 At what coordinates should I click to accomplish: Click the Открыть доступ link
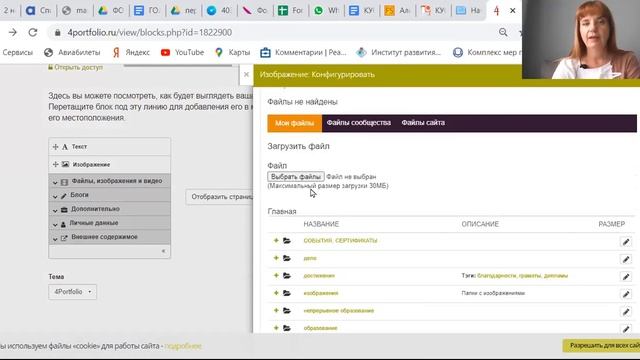[76, 67]
